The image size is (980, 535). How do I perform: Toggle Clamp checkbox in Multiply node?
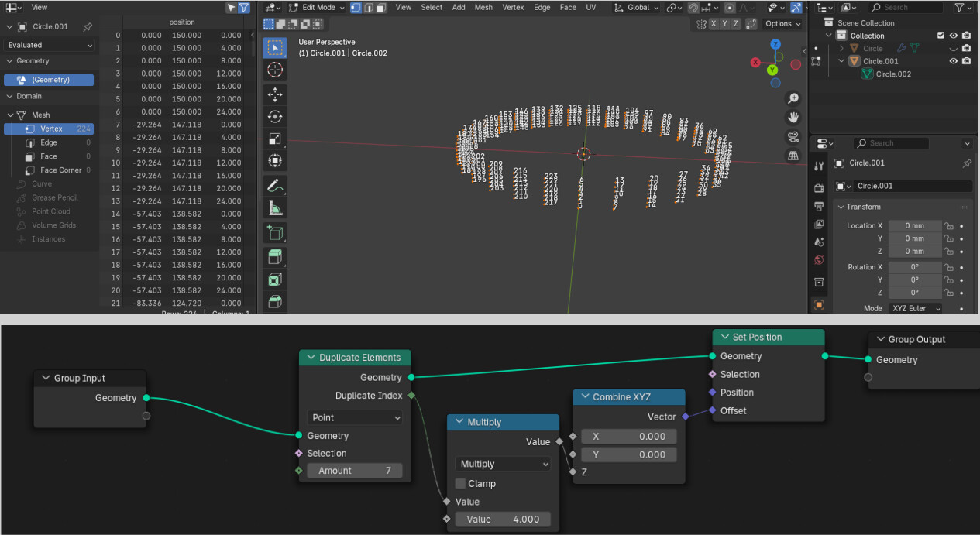pos(461,483)
